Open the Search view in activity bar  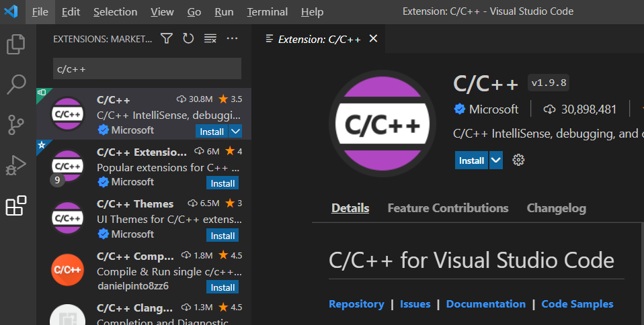coord(16,85)
